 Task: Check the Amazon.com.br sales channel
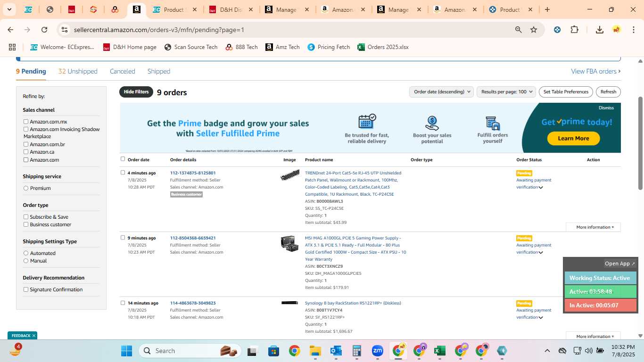(26, 144)
